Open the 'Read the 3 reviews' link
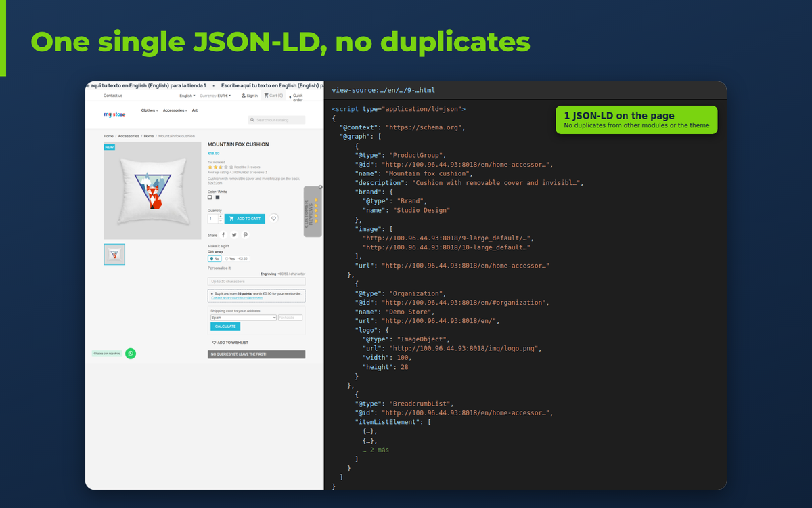The image size is (812, 508). (x=247, y=167)
